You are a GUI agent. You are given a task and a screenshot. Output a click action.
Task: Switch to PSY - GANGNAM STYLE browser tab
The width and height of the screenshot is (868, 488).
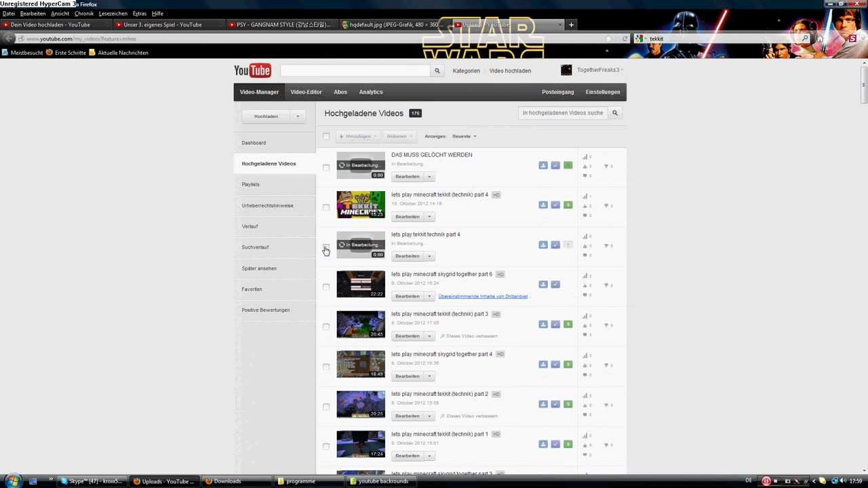(282, 24)
